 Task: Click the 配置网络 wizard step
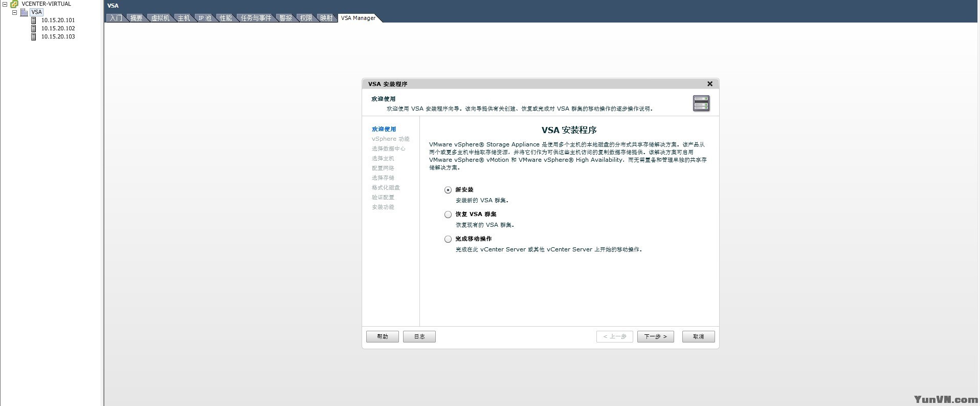(x=383, y=168)
